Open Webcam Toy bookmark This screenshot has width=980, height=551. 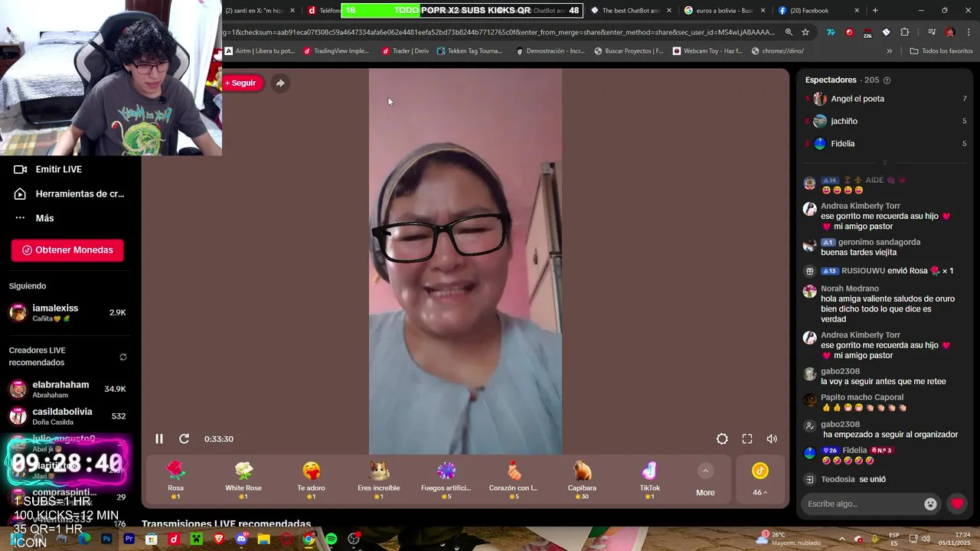[707, 51]
